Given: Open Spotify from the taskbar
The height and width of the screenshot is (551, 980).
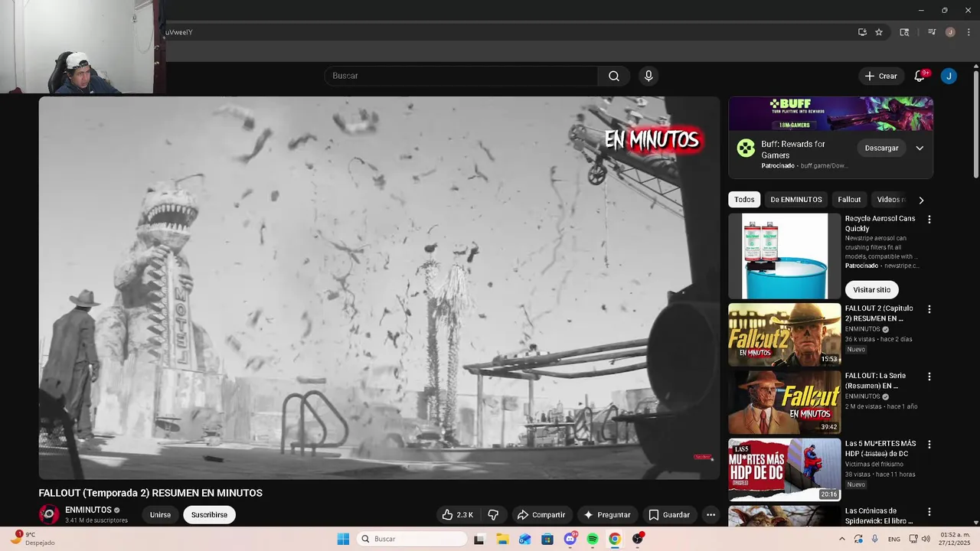Looking at the screenshot, I should pos(593,539).
